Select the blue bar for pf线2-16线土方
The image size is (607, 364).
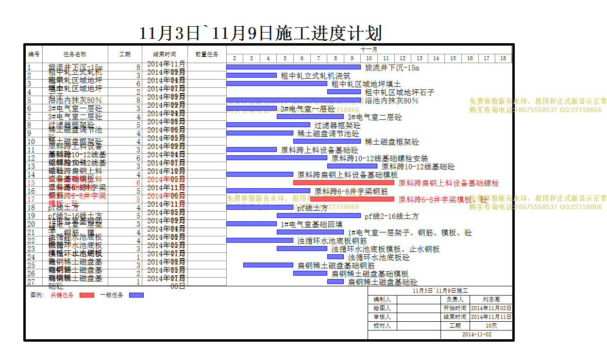coord(319,215)
